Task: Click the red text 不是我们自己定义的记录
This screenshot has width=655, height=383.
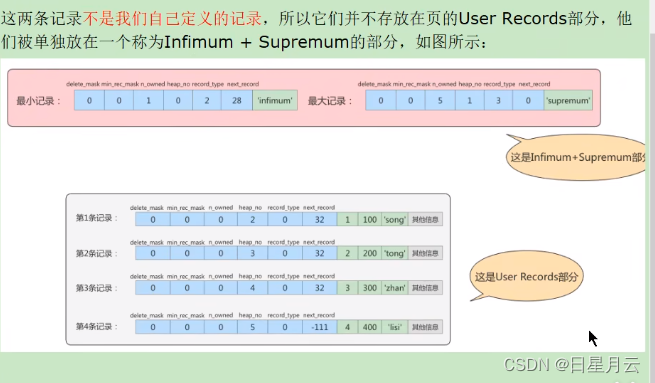Action: point(172,19)
